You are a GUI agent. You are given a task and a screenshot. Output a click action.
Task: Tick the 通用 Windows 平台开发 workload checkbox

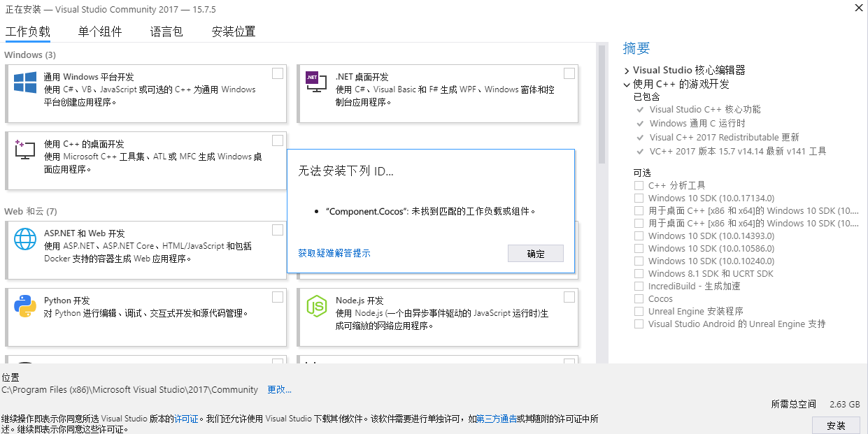278,73
